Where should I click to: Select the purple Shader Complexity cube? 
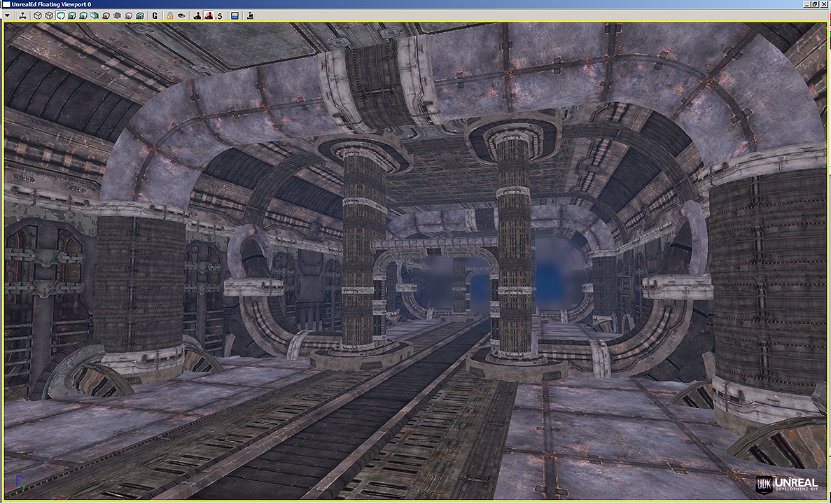129,16
